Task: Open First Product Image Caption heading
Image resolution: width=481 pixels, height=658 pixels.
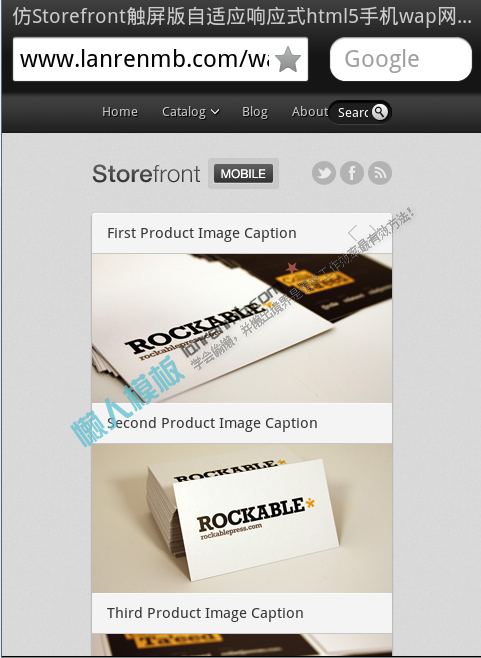Action: 201,233
